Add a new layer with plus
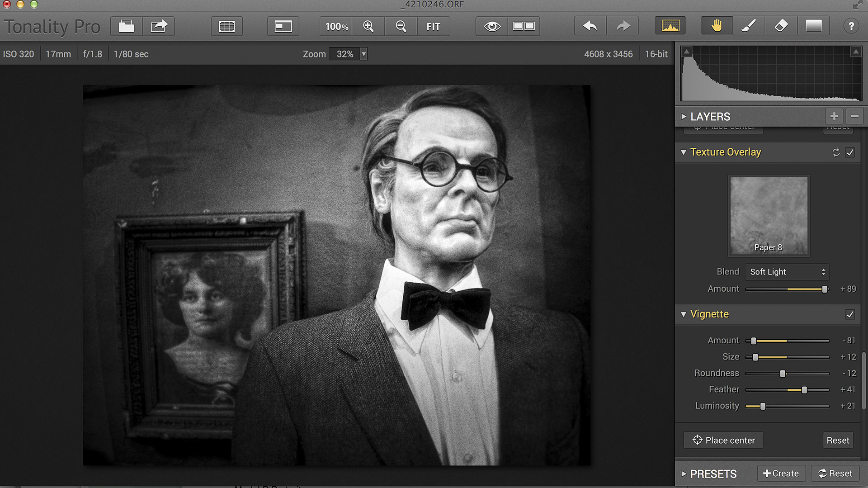868x488 pixels. 834,116
